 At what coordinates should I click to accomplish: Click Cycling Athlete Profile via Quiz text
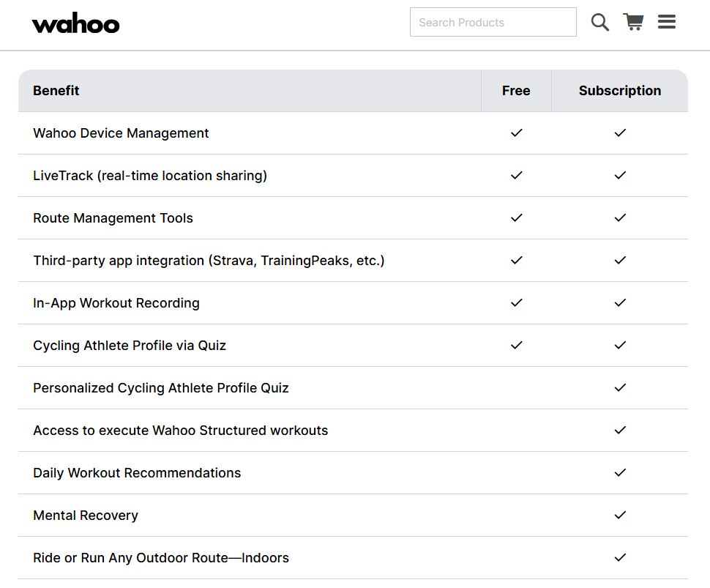click(130, 346)
